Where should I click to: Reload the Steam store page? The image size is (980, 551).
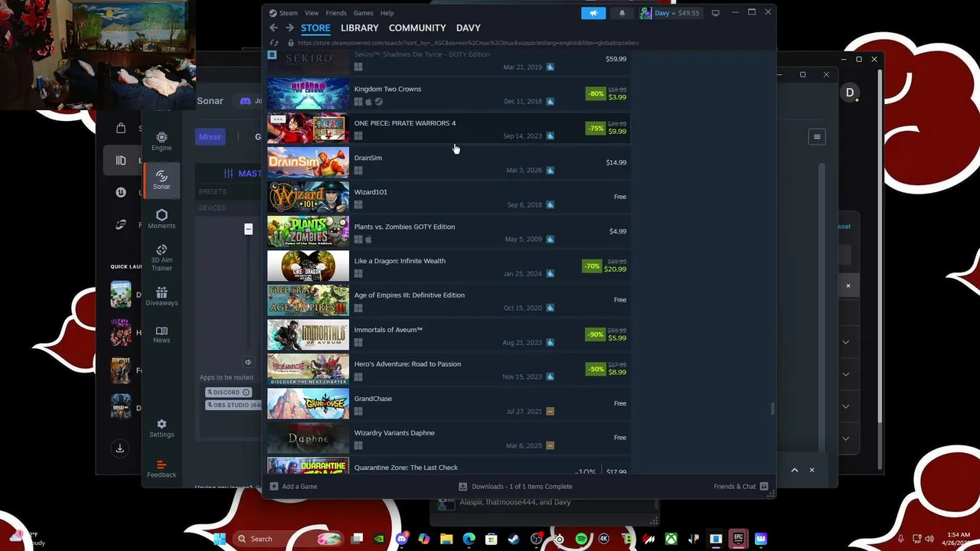click(x=273, y=43)
